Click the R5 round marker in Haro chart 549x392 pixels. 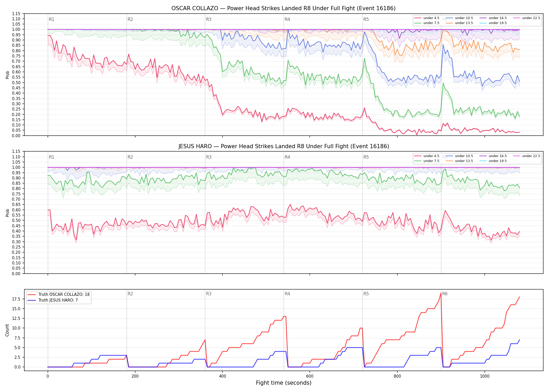tap(366, 157)
